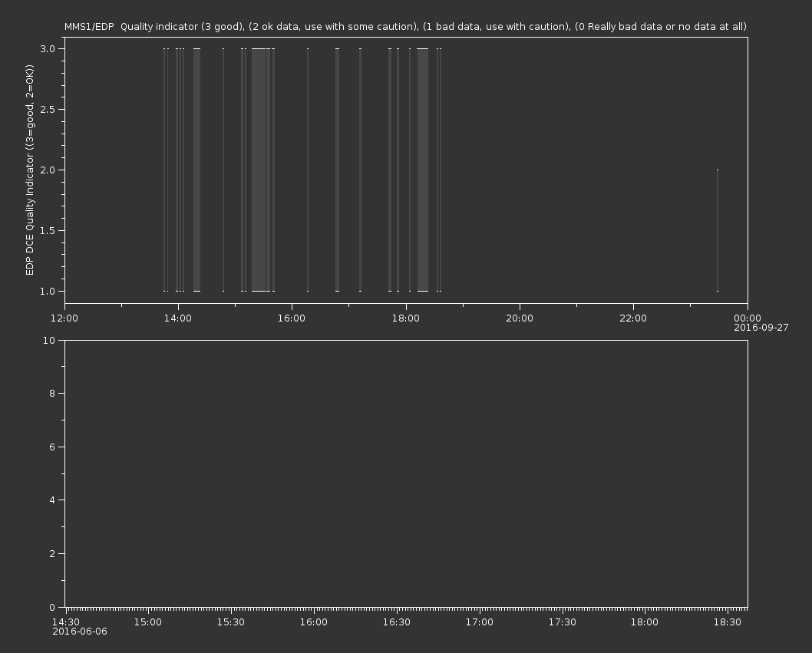Viewport: 812px width, 653px height.
Task: Click the 18:00 tick label on top plot
Action: pyautogui.click(x=405, y=318)
